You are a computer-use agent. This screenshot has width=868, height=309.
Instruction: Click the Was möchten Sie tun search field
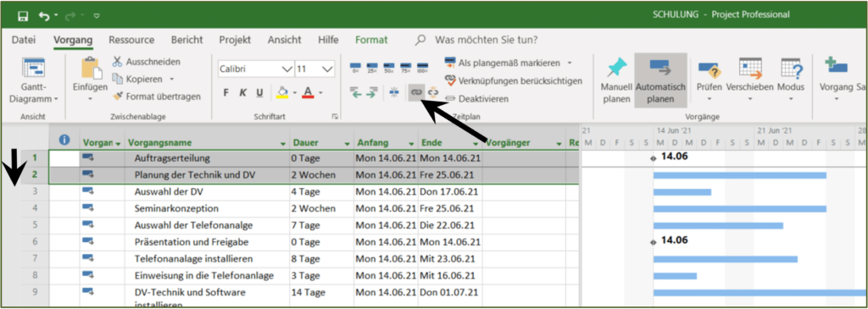486,41
